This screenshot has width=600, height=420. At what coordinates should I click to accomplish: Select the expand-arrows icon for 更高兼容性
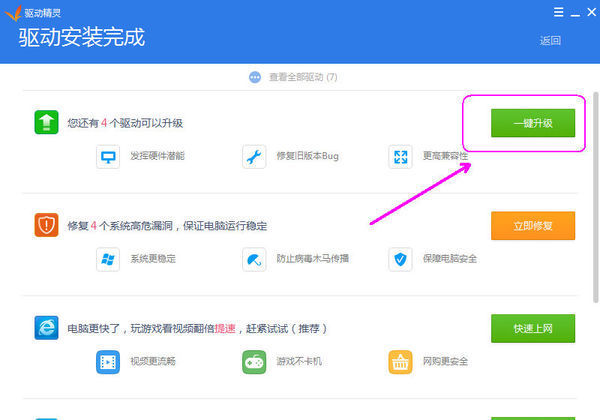point(400,156)
